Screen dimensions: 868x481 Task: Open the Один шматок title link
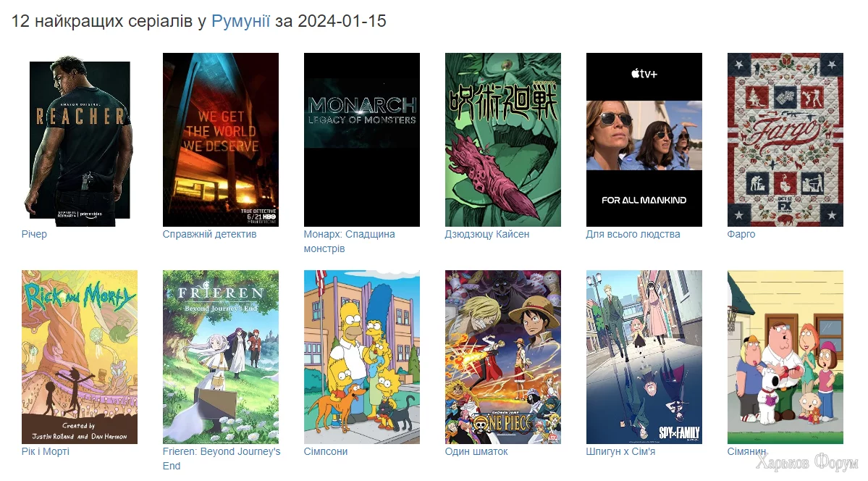pyautogui.click(x=476, y=451)
